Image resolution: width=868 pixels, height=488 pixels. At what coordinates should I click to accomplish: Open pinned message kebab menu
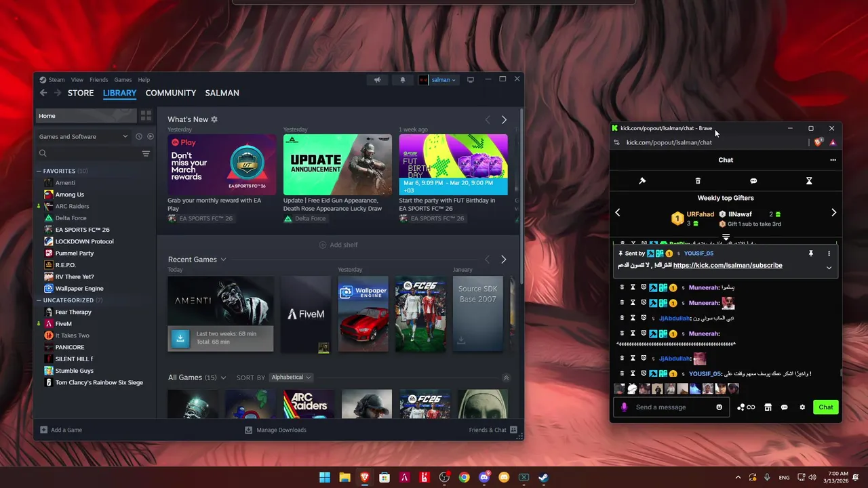click(x=829, y=253)
